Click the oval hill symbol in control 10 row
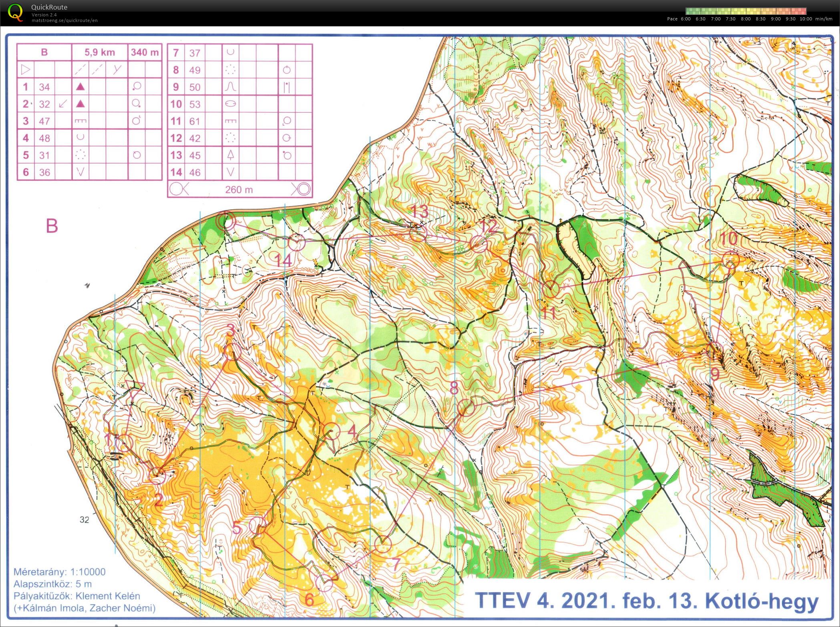This screenshot has width=840, height=627. tap(231, 104)
